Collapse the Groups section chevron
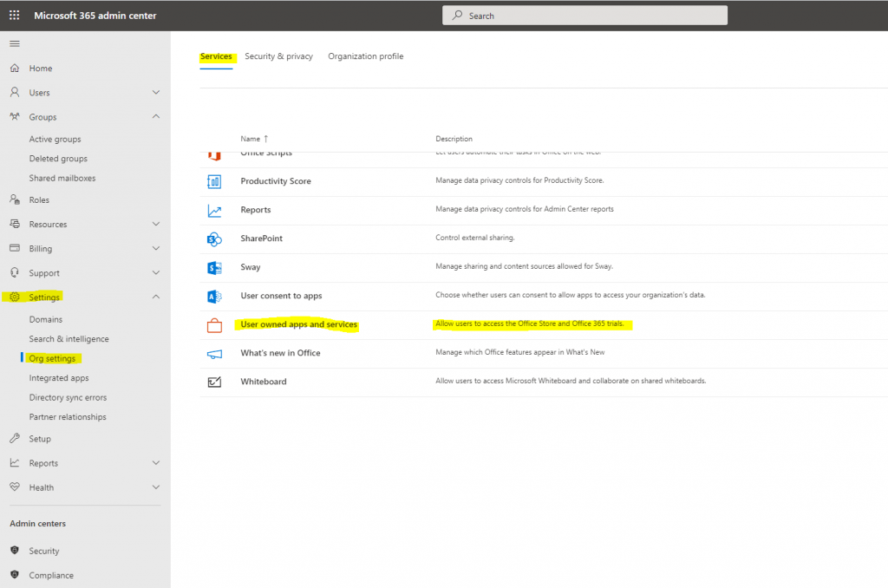Image resolution: width=888 pixels, height=588 pixels. pos(156,116)
